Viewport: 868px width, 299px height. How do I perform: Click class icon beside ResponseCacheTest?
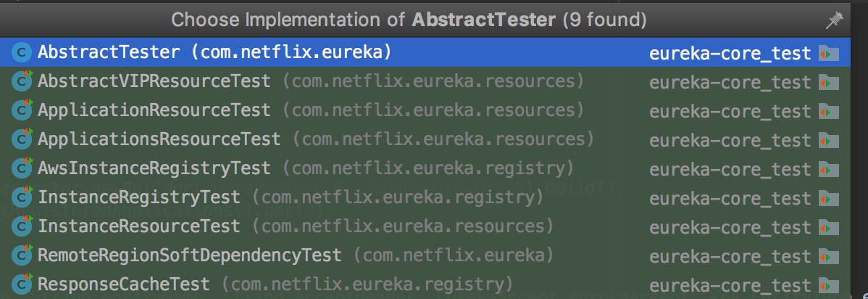(x=22, y=284)
